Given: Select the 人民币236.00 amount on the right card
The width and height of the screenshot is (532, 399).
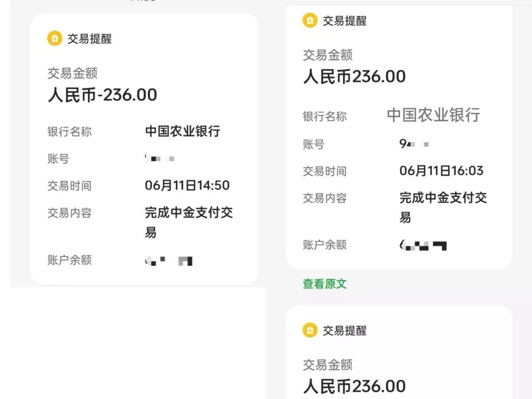Looking at the screenshot, I should tap(354, 76).
